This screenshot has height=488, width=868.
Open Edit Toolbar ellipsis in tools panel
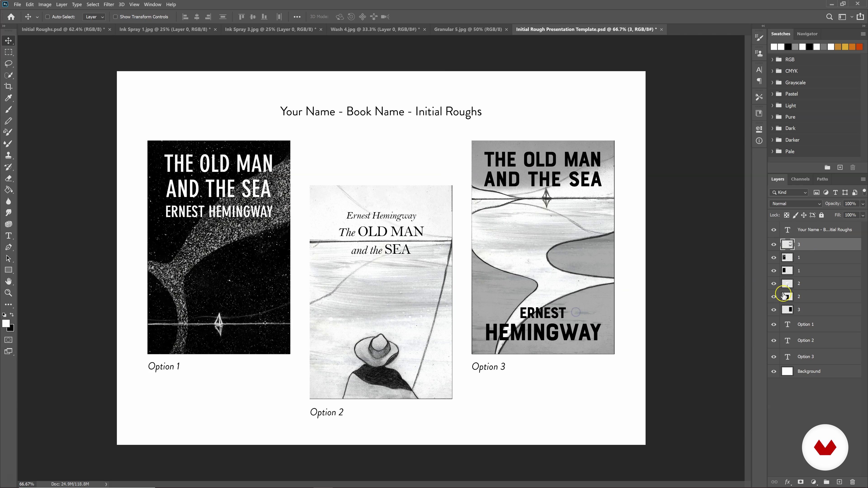tap(8, 305)
